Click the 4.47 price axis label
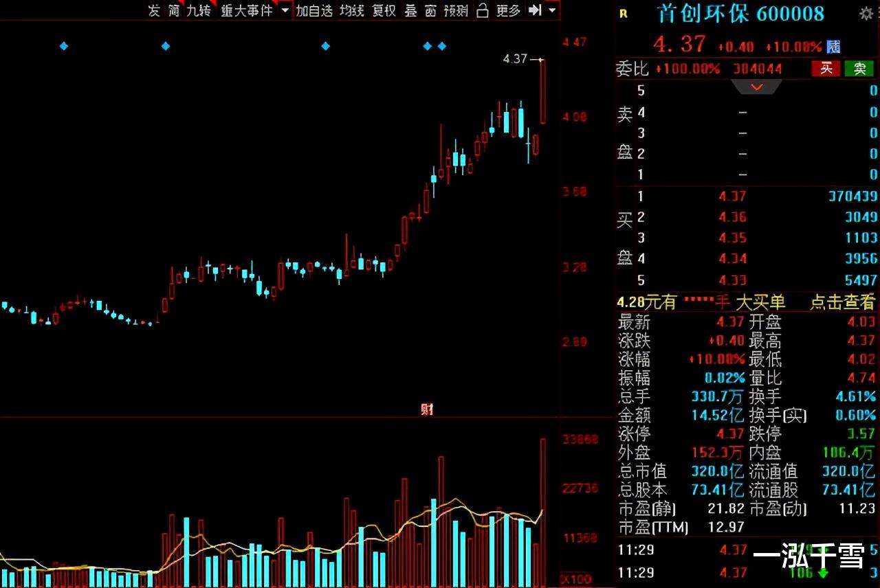 (x=574, y=42)
